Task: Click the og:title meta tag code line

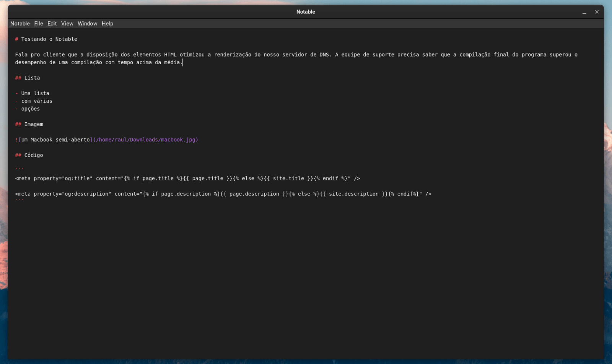Action: (187, 178)
